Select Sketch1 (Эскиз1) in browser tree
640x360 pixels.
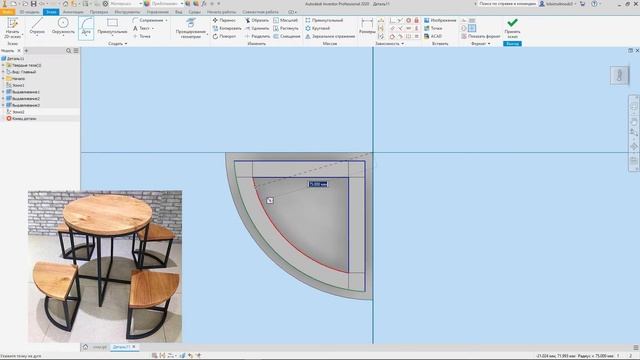16,85
